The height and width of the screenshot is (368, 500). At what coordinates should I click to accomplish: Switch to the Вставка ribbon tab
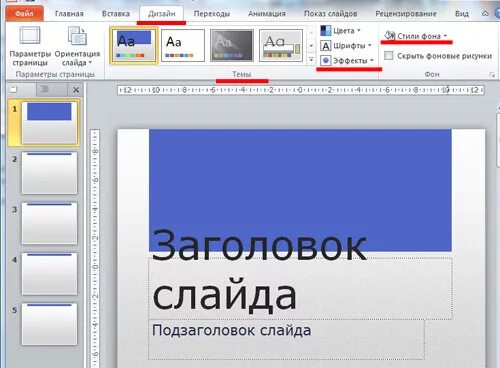pyautogui.click(x=116, y=14)
